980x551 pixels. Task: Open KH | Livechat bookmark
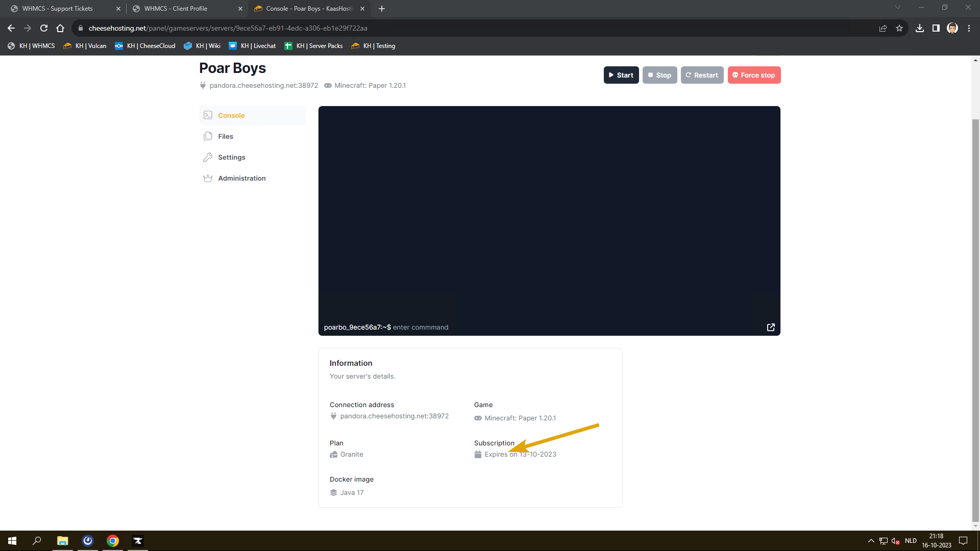click(252, 46)
